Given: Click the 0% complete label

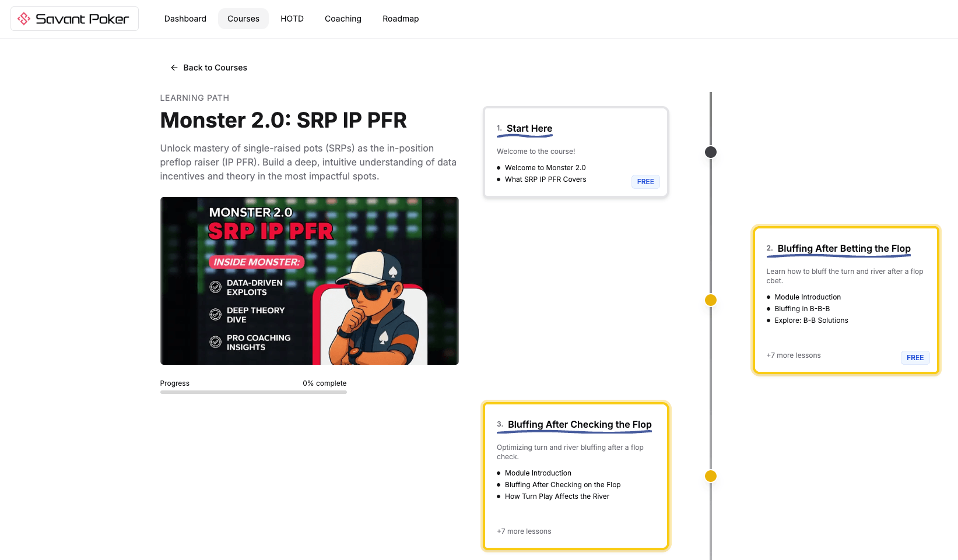Looking at the screenshot, I should tap(324, 383).
